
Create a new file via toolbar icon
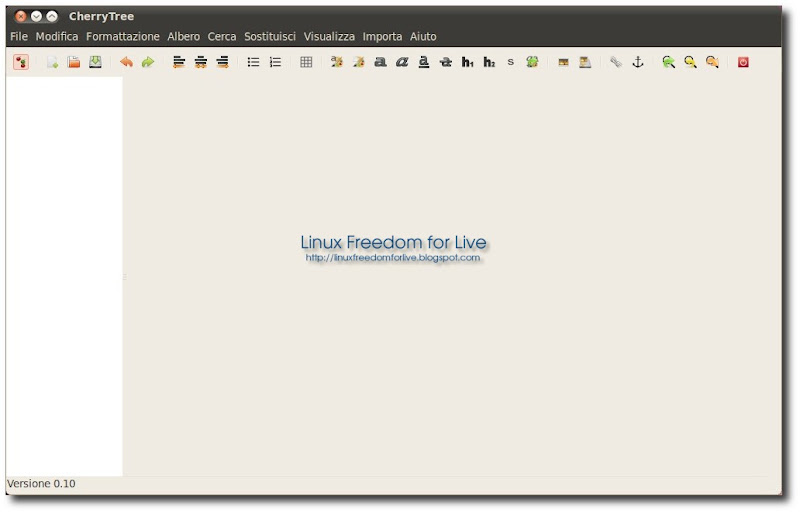(52, 62)
